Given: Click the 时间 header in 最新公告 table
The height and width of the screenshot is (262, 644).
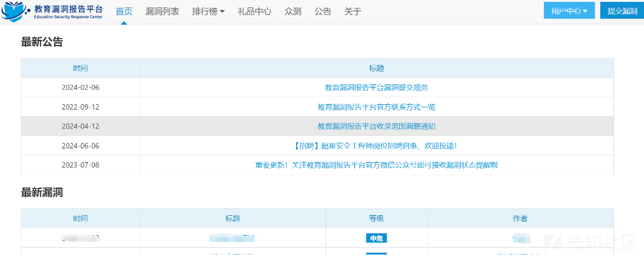Looking at the screenshot, I should (81, 68).
